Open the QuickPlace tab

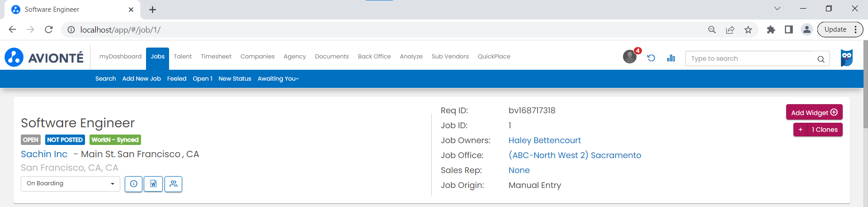(494, 57)
